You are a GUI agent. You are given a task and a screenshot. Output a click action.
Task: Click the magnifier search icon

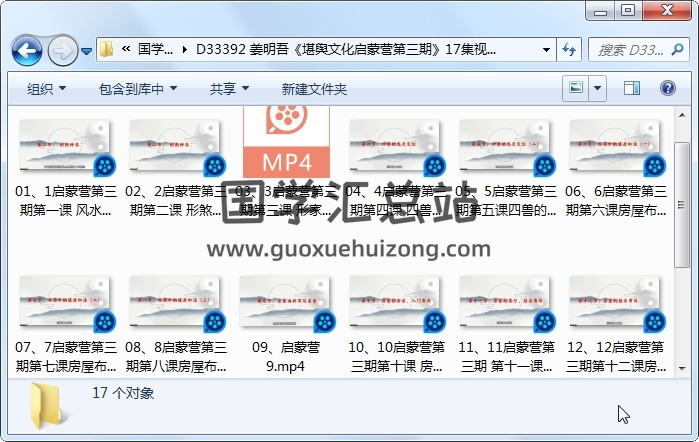(677, 49)
